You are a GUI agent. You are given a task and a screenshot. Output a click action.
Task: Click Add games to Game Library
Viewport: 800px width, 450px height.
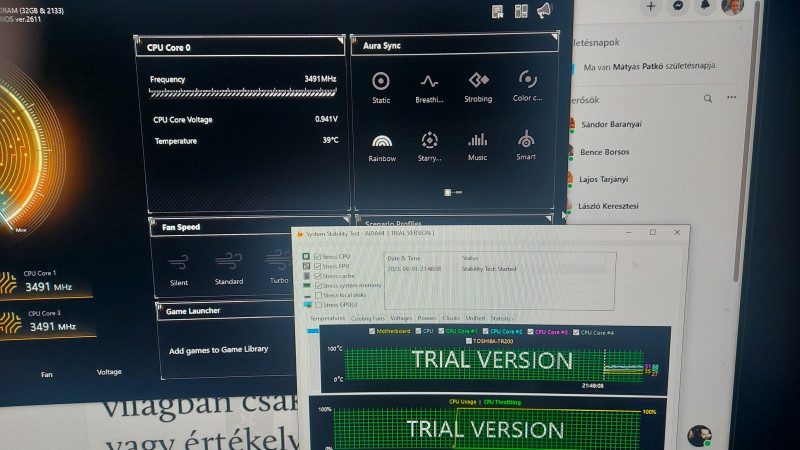pos(218,350)
